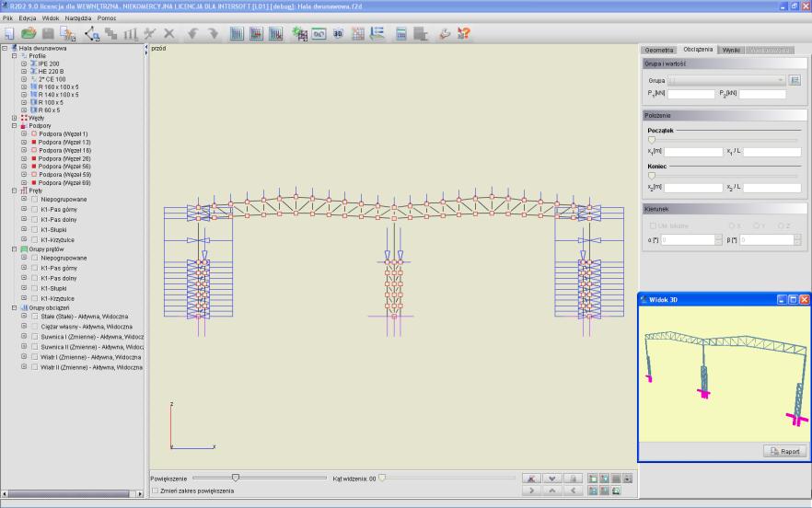812x508 pixels.
Task: Expand the Węzły tree node
Action: 15,118
